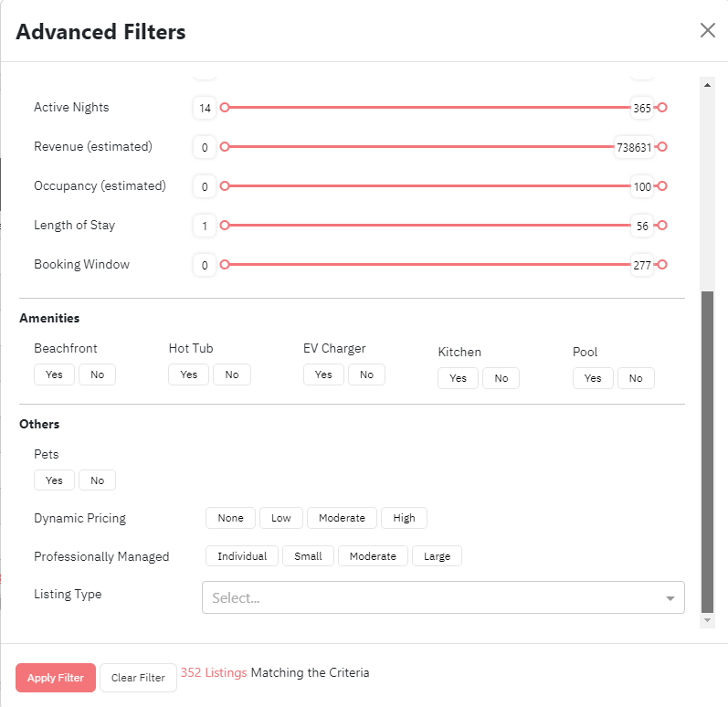Viewport: 728px width, 707px height.
Task: Set Dynamic Pricing to High
Action: point(404,518)
